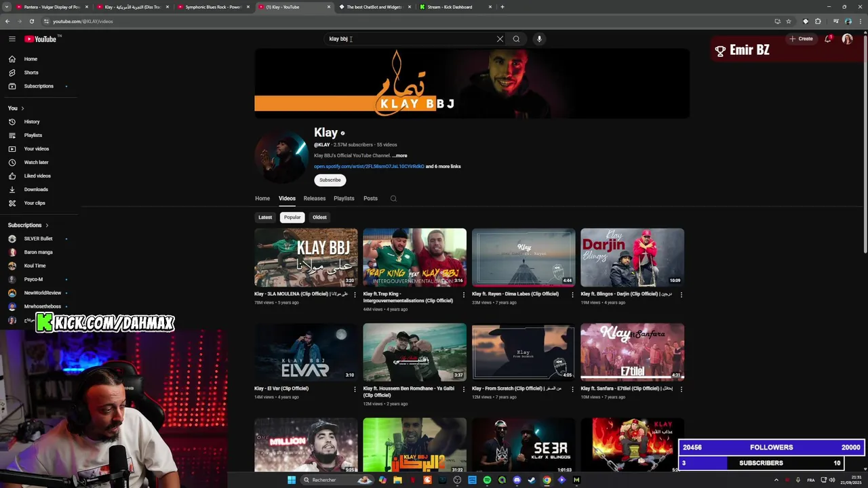Open History in the sidebar
The image size is (868, 488).
[x=39, y=121]
